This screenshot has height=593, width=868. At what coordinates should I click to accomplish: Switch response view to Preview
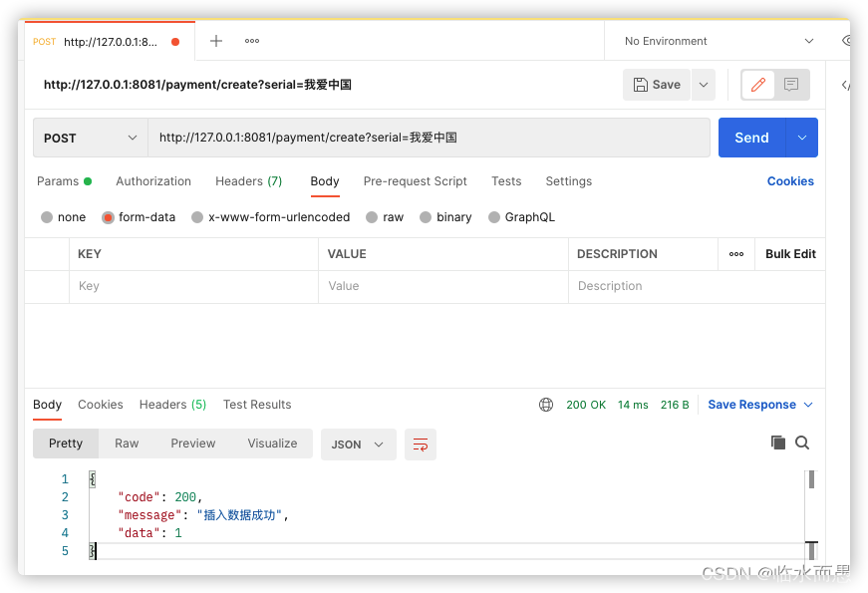pyautogui.click(x=192, y=444)
